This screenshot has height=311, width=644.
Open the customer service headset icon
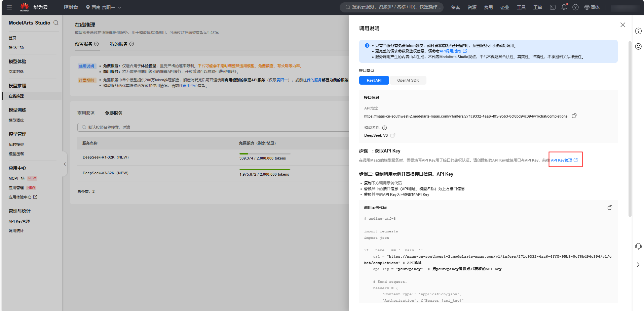638,246
